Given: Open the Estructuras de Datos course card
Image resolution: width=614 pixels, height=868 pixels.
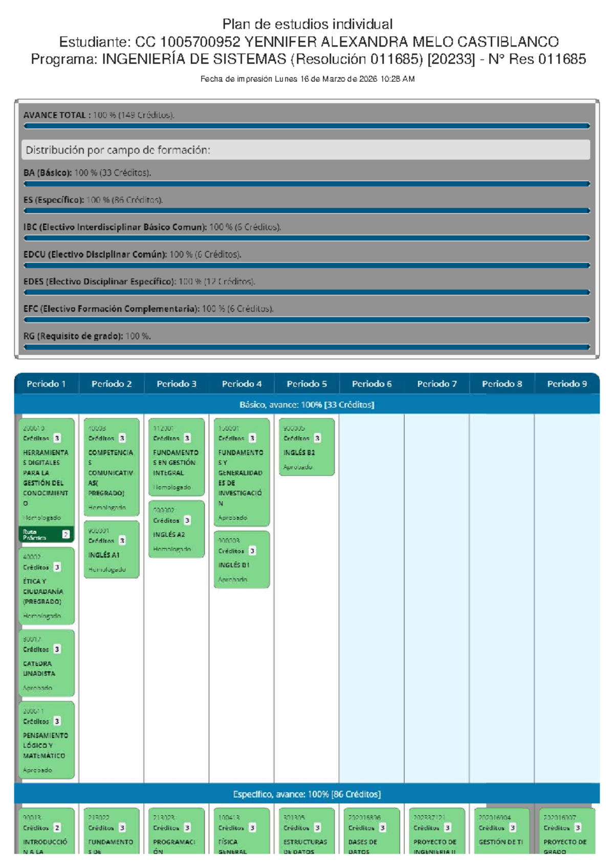Looking at the screenshot, I should [x=306, y=831].
